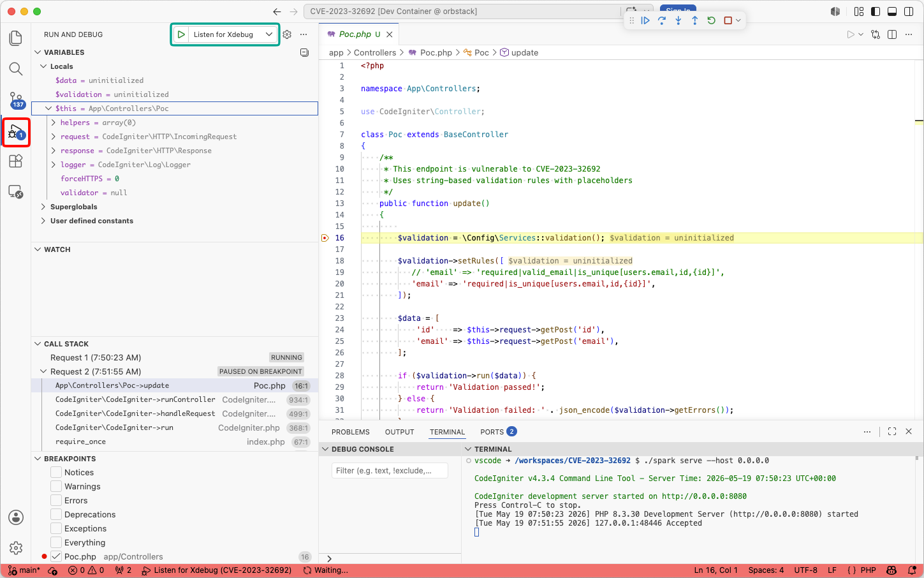Expand the helpers array variable
The image size is (924, 578).
click(54, 122)
